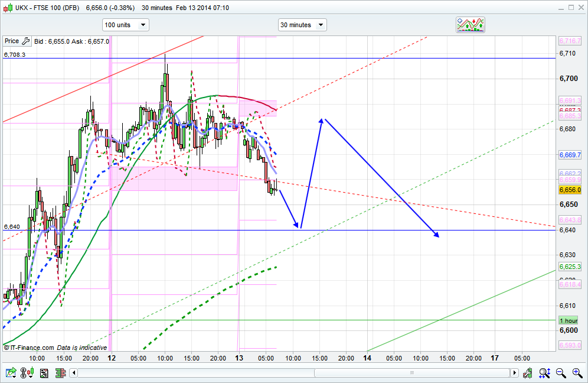Viewport: 588px width, 383px height.
Task: Open the candlestick chart style icon
Action: (27, 373)
